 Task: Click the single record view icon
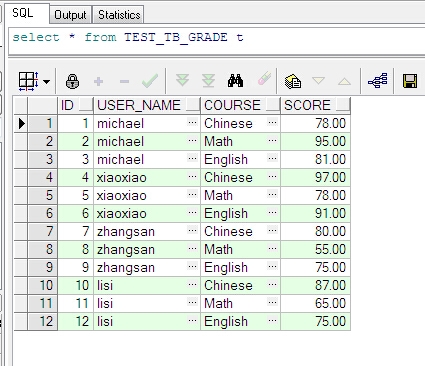pyautogui.click(x=293, y=81)
